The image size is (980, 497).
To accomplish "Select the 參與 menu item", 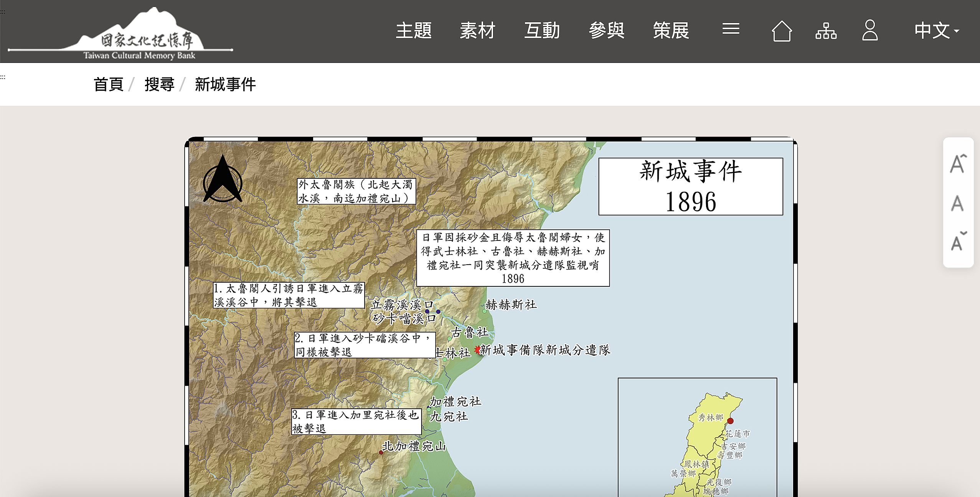I will coord(606,31).
